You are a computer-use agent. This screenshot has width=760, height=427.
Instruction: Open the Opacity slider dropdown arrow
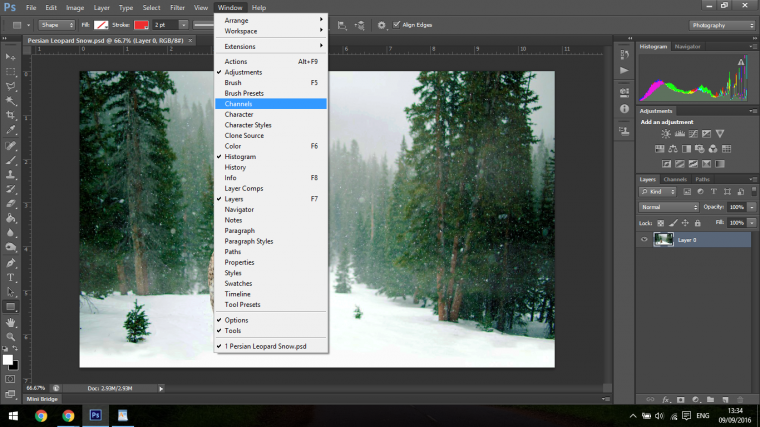pos(752,207)
